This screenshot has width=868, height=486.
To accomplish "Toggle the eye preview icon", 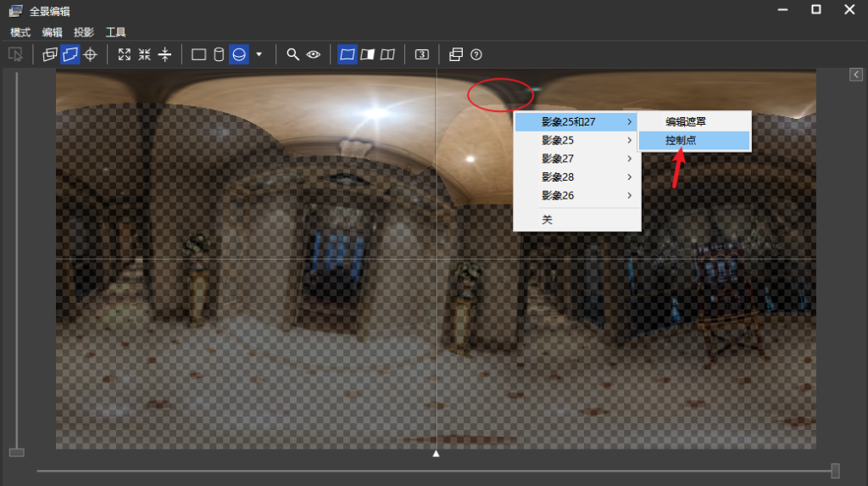I will pos(314,54).
